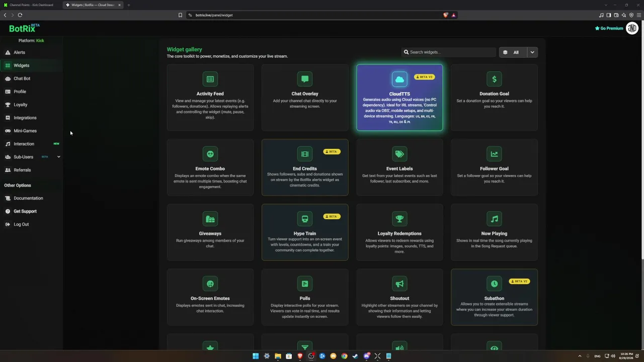This screenshot has height=362, width=644.
Task: Click the Giveaways gift icon
Action: (x=210, y=219)
